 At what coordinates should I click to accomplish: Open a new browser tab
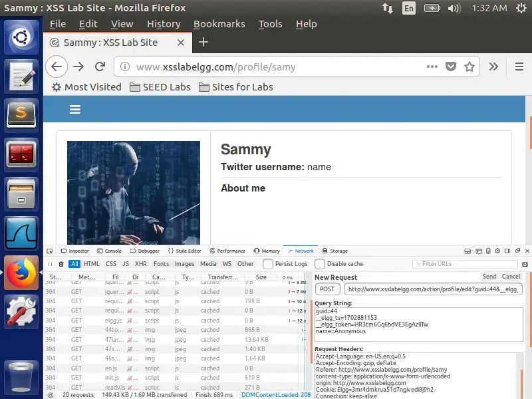(x=203, y=42)
